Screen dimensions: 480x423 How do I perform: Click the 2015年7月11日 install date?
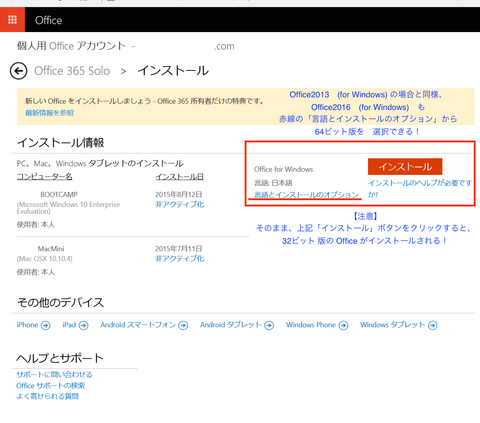(179, 249)
